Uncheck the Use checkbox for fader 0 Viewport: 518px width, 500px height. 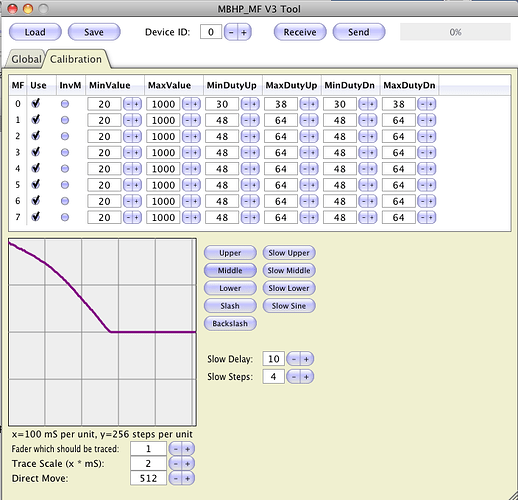pyautogui.click(x=36, y=103)
